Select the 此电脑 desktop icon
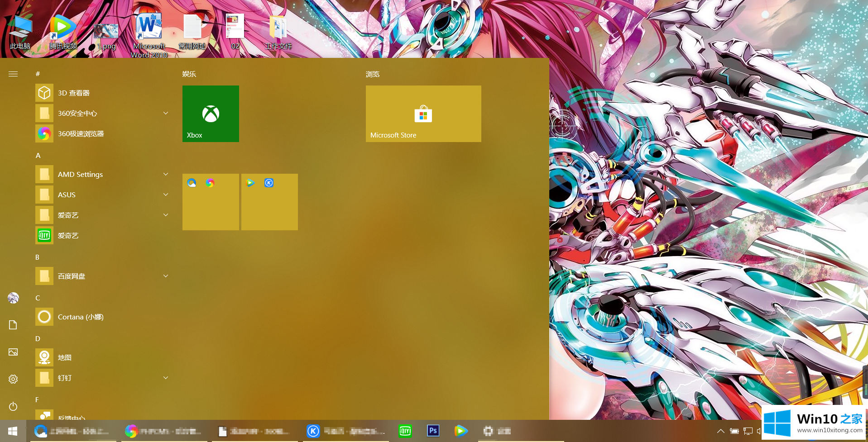 coord(20,32)
